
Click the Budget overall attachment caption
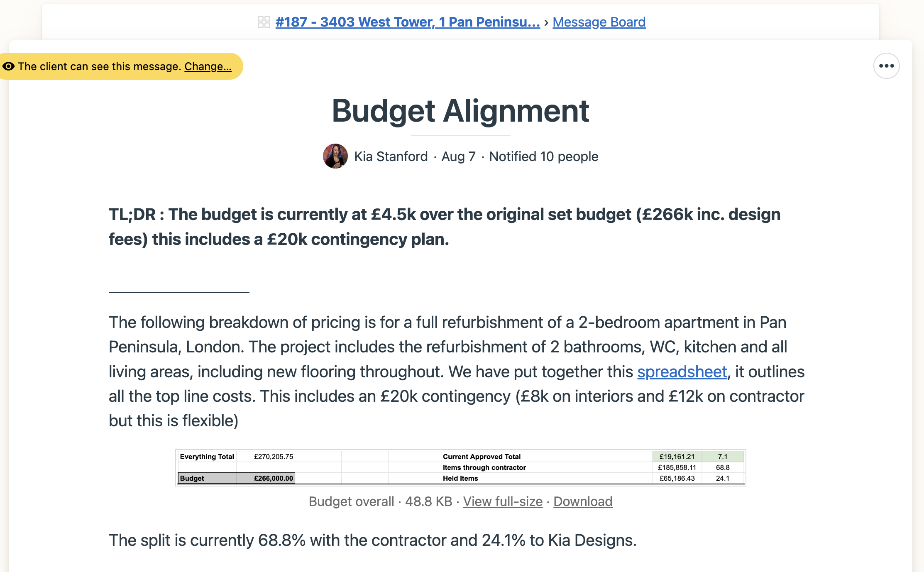[351, 501]
